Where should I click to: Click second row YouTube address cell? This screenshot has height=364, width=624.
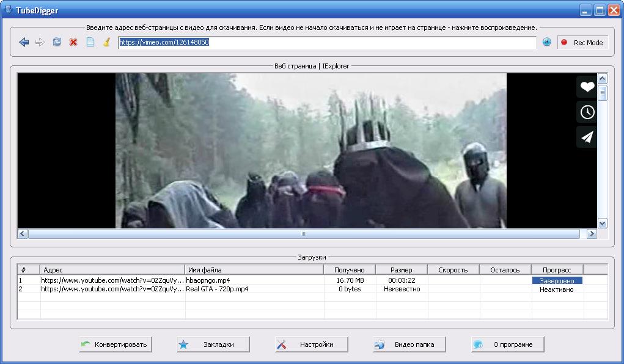coord(112,289)
